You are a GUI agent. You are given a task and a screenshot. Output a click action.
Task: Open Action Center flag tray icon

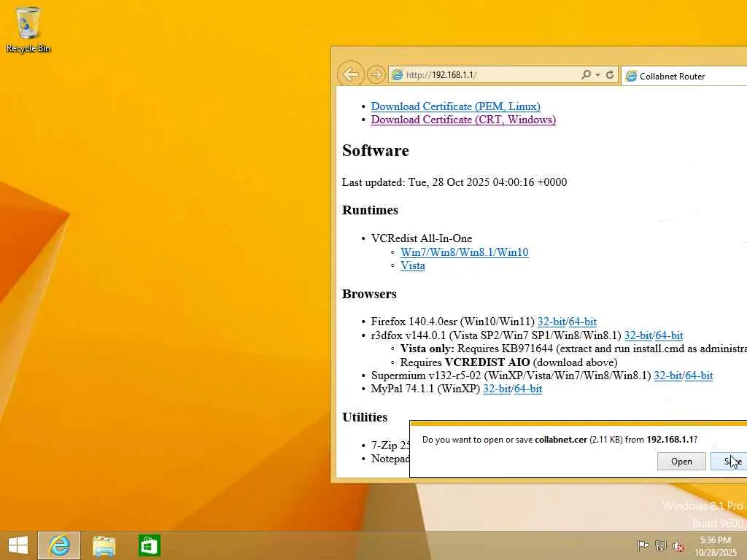(x=643, y=545)
